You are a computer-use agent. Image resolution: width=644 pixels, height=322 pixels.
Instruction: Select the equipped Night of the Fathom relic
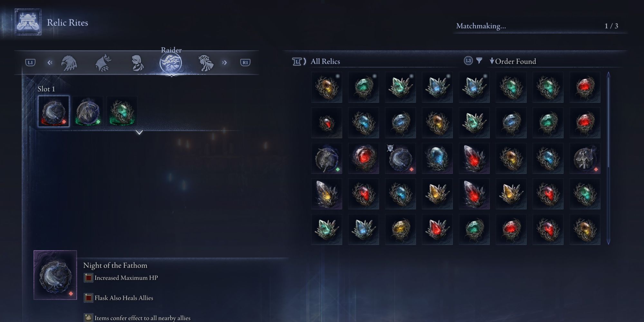[x=54, y=111]
